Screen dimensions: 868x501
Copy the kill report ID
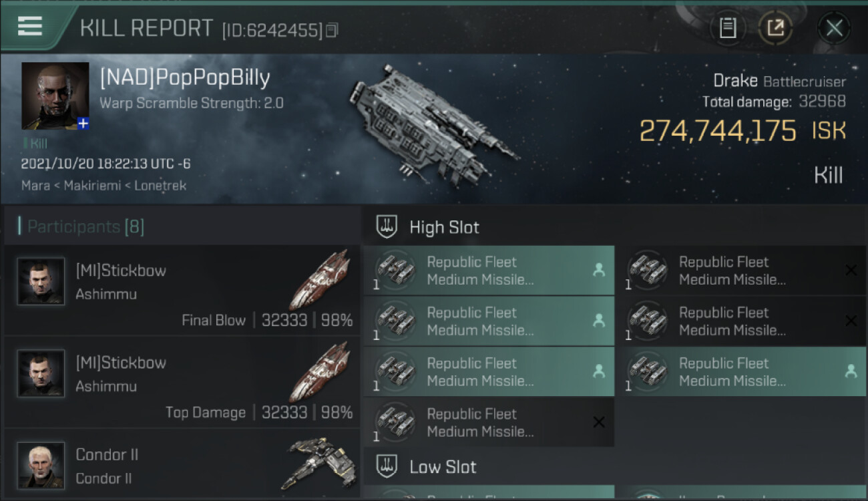333,30
